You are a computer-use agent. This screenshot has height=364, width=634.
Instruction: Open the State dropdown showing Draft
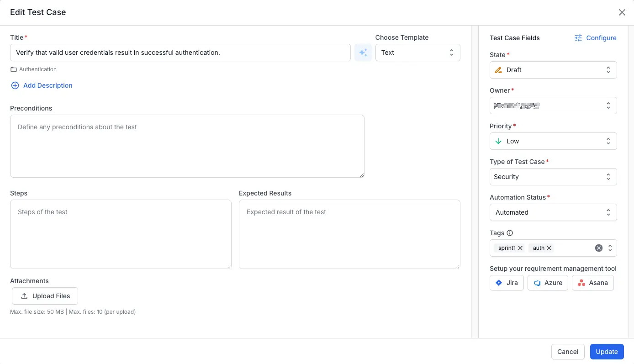pyautogui.click(x=553, y=70)
